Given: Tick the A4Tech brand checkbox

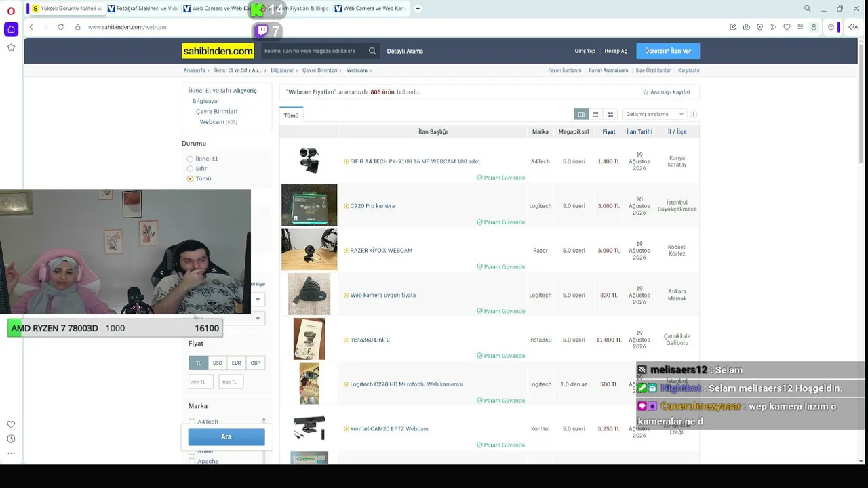Looking at the screenshot, I should tap(192, 422).
